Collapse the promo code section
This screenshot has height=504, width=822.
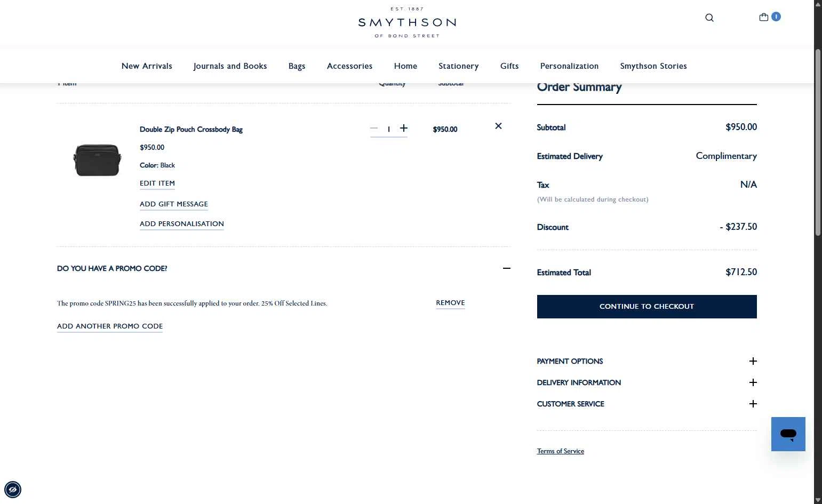coord(506,268)
